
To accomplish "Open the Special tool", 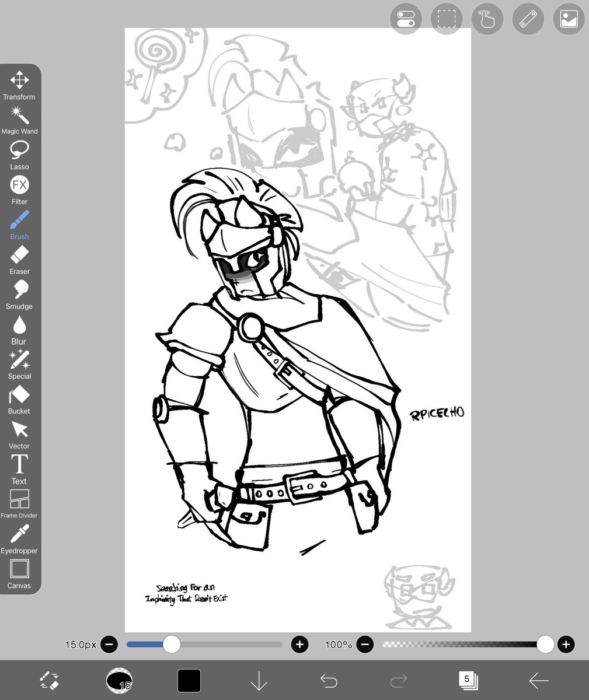I will (19, 365).
